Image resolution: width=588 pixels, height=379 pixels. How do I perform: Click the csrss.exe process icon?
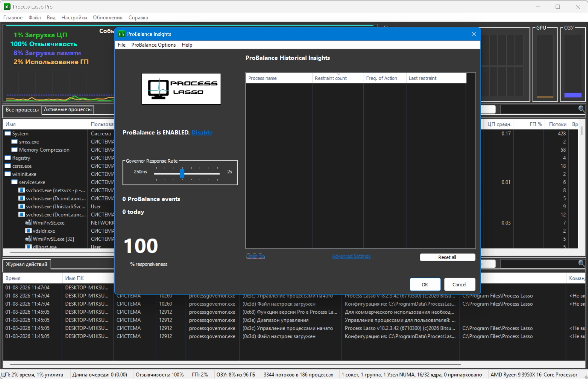[x=8, y=166]
